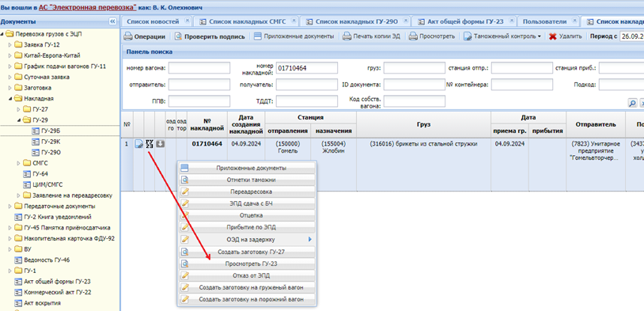Choose ЭПД сдача с БЧ menu item
Screen dimensions: 644x311
coord(248,203)
